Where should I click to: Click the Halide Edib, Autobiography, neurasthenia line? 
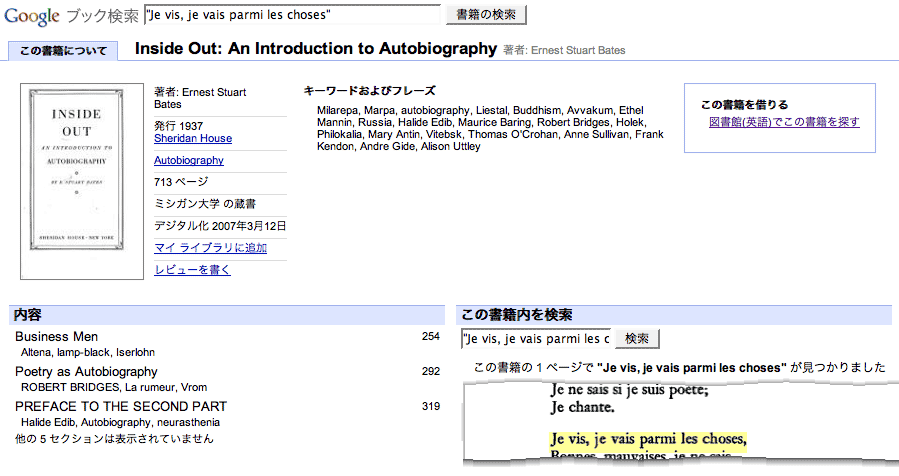(120, 423)
